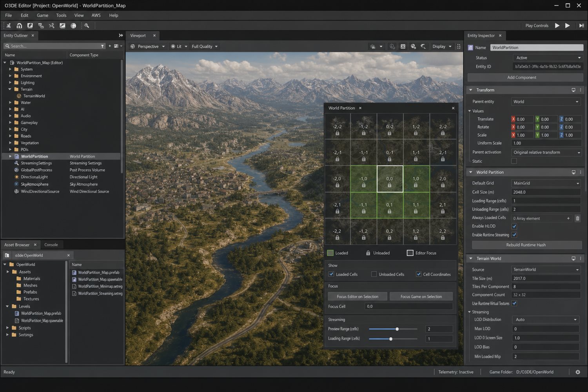The width and height of the screenshot is (588, 392).
Task: Click the globe-with-gear icon in viewport toolbar
Action: pos(413,46)
